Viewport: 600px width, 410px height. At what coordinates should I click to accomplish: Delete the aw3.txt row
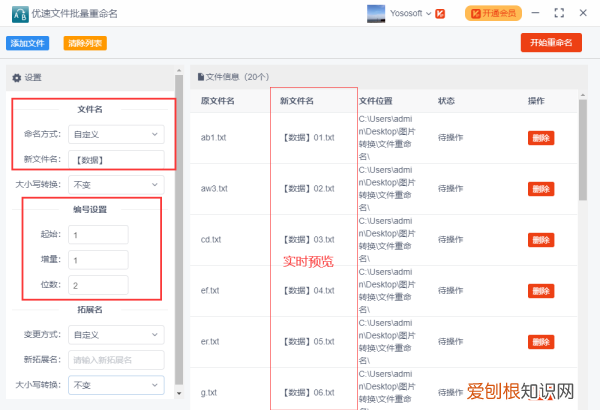pyautogui.click(x=541, y=189)
